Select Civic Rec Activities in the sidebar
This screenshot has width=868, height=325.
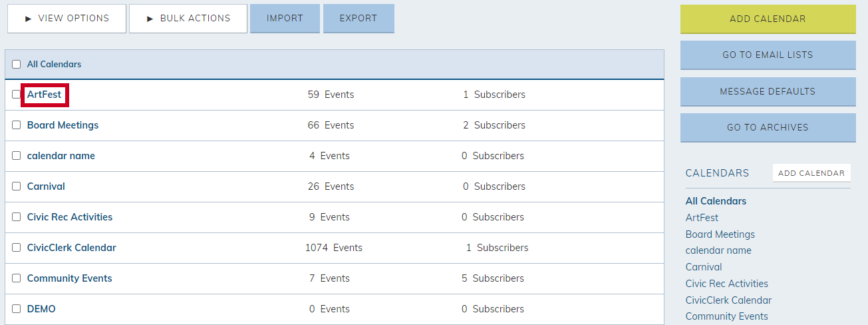727,284
